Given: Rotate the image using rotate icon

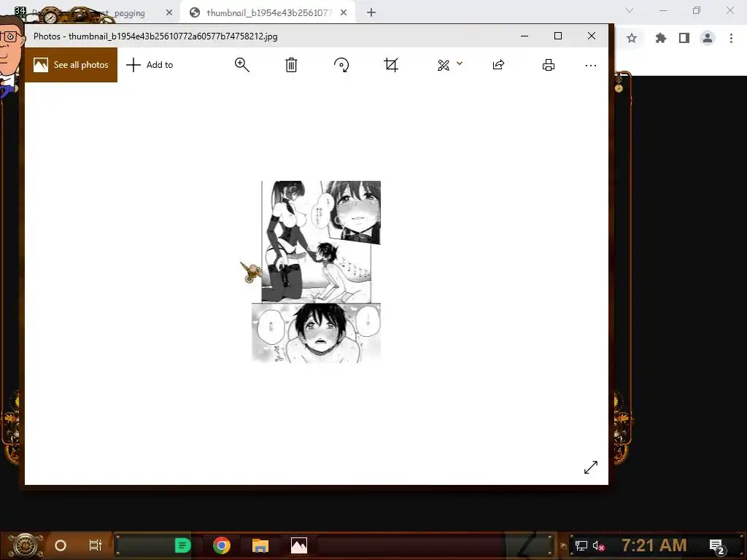Looking at the screenshot, I should click(x=341, y=65).
